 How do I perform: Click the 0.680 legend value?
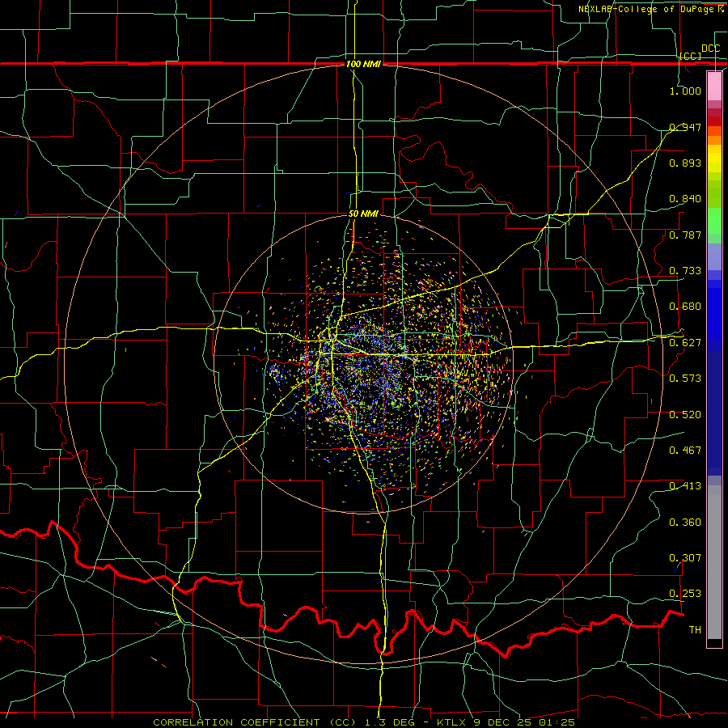(685, 307)
